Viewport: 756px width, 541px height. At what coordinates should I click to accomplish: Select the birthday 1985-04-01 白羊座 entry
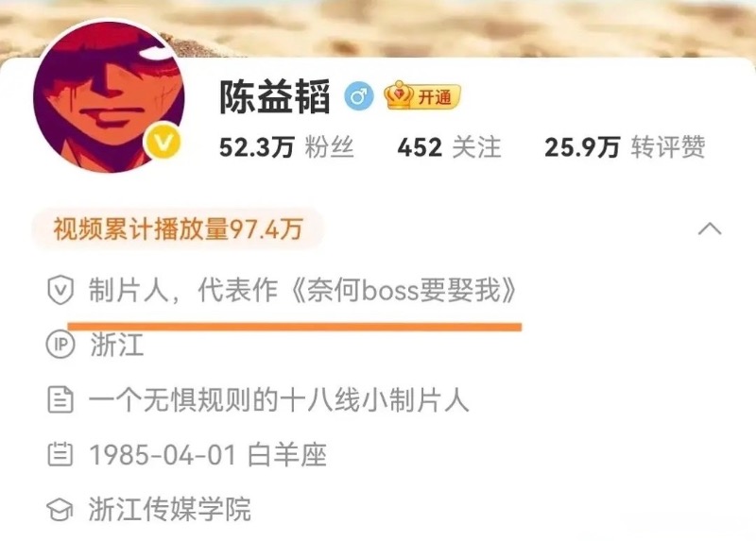pos(208,454)
